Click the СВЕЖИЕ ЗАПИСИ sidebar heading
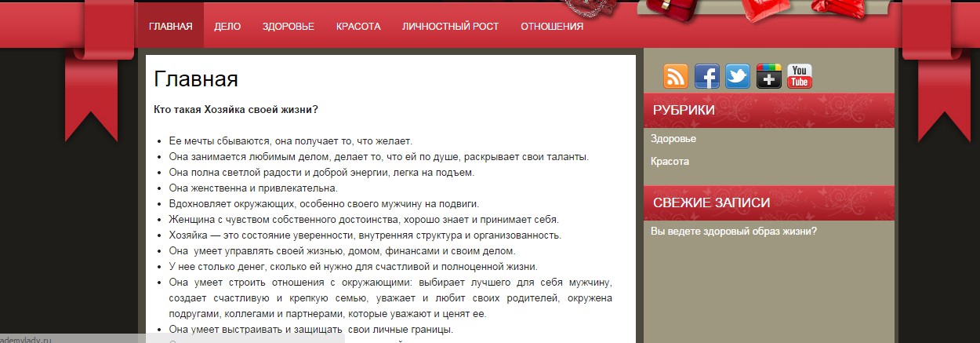980x343 pixels. (x=711, y=203)
